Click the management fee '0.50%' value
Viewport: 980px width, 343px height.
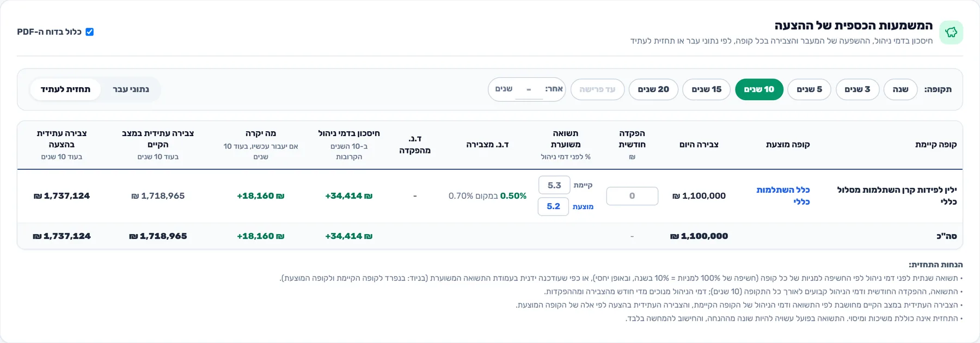[513, 196]
